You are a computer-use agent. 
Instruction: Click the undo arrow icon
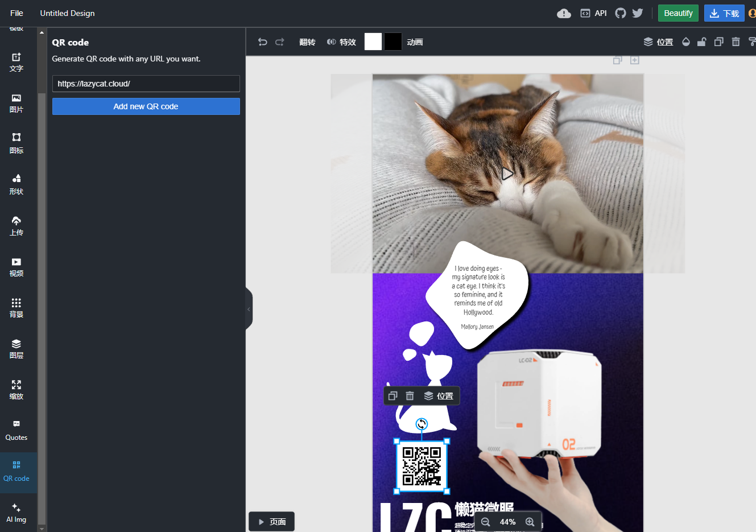pyautogui.click(x=262, y=42)
